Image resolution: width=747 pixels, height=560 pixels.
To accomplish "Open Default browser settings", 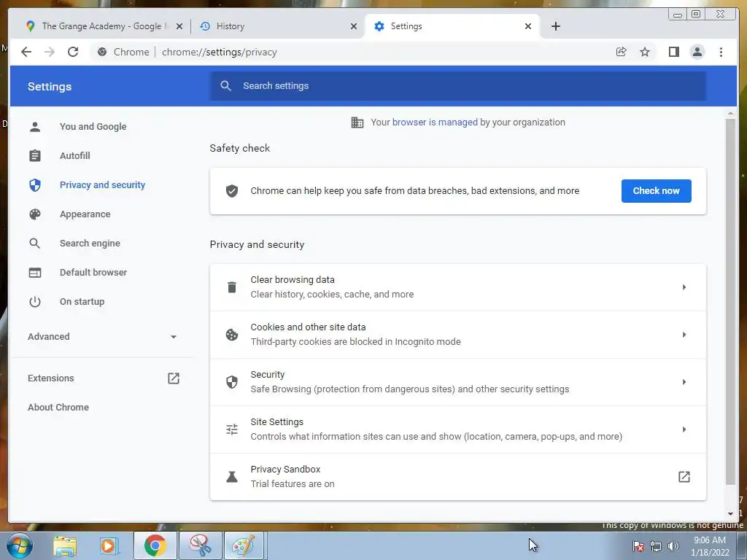I will coord(93,273).
